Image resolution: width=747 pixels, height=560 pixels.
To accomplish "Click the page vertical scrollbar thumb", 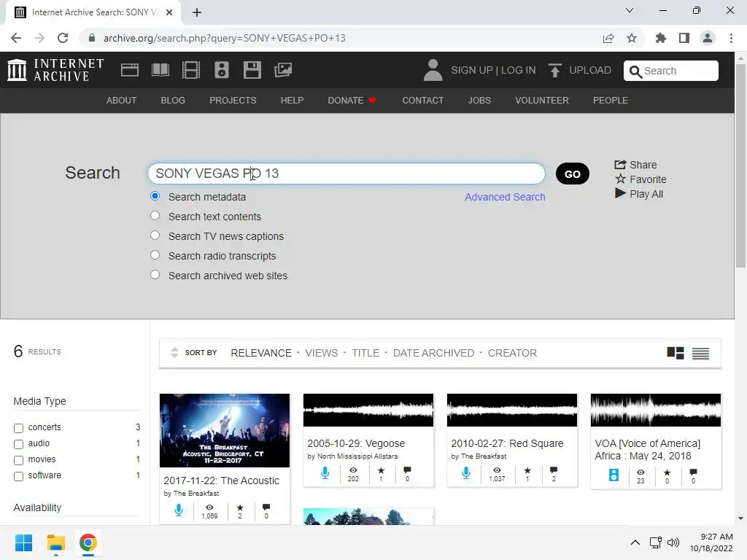I will [740, 166].
